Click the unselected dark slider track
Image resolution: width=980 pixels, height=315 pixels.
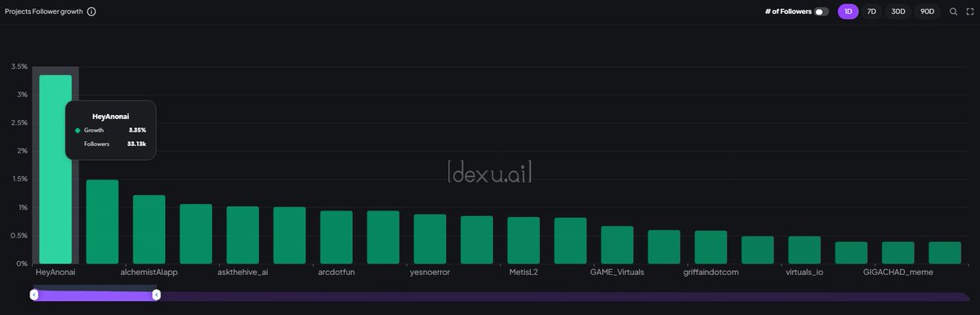coord(563,295)
